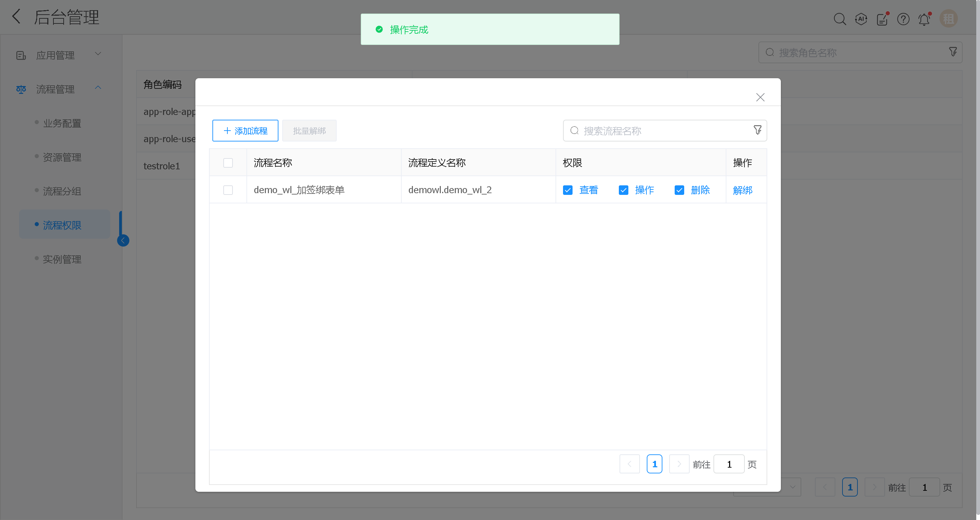Open 业务配置 from the sidebar
This screenshot has height=520, width=980.
(x=62, y=123)
